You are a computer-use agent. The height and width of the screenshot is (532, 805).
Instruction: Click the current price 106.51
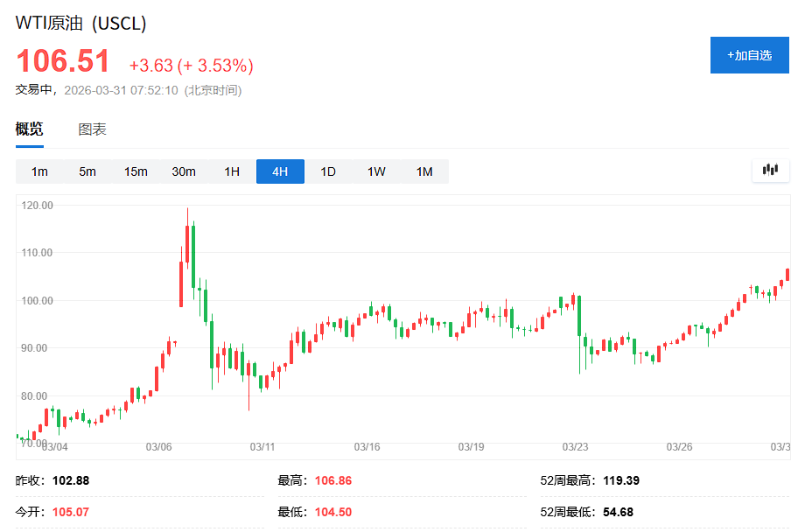65,62
